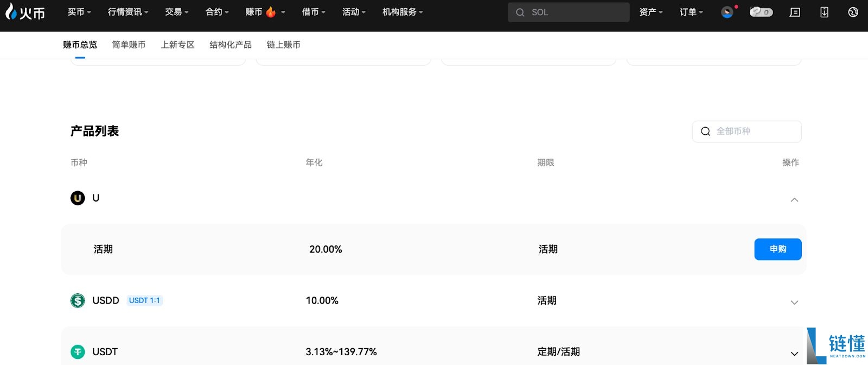Click the 操作 column header

pyautogui.click(x=791, y=162)
